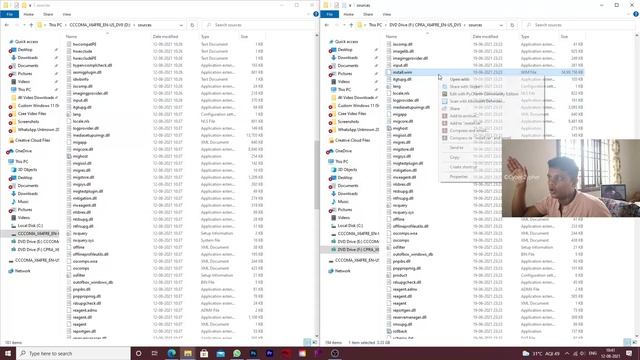Click left window vertical scrollbar thumb

tap(317, 175)
